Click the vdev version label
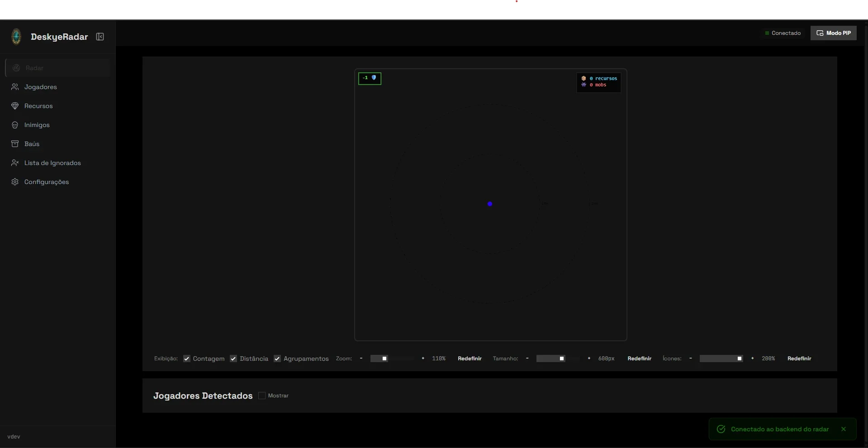868x448 pixels. coord(14,437)
